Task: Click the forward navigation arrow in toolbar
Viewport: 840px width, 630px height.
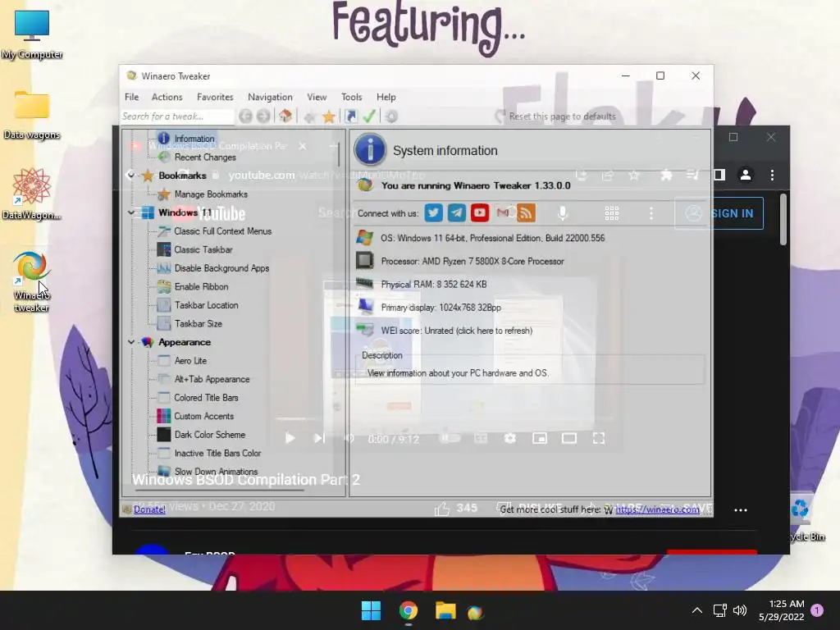Action: click(263, 116)
